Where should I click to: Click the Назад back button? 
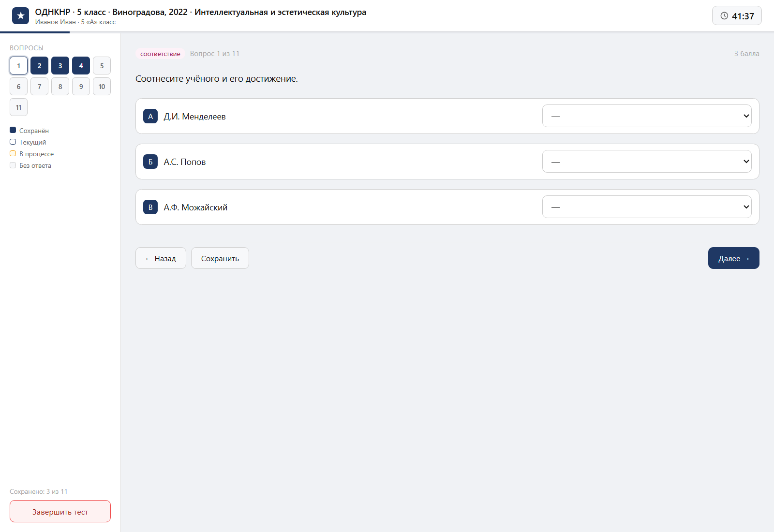161,258
